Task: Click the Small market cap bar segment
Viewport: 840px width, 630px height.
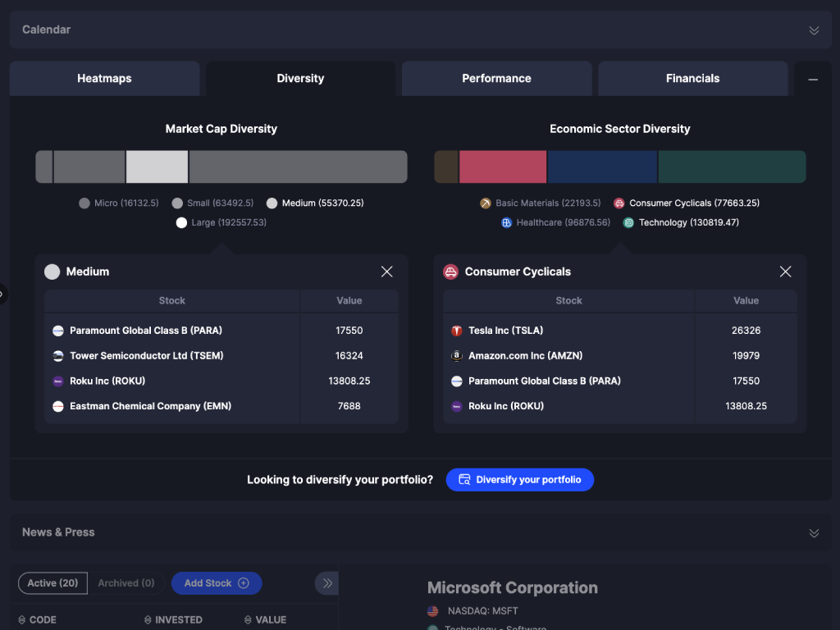Action: (x=89, y=167)
